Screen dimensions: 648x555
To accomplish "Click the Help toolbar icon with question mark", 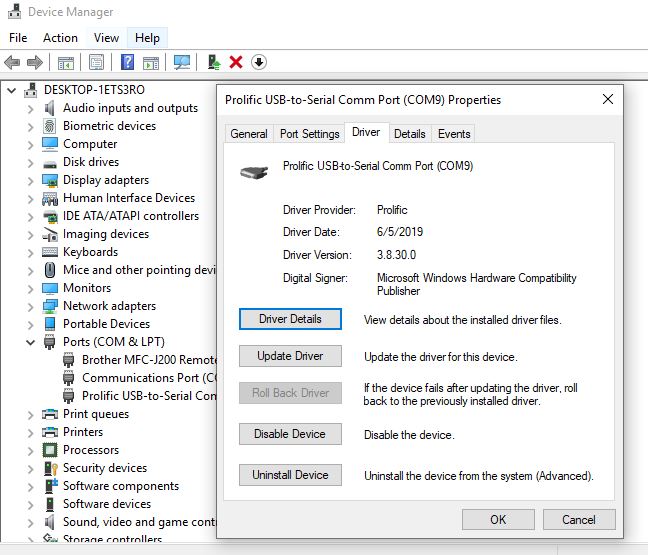I will click(x=127, y=62).
